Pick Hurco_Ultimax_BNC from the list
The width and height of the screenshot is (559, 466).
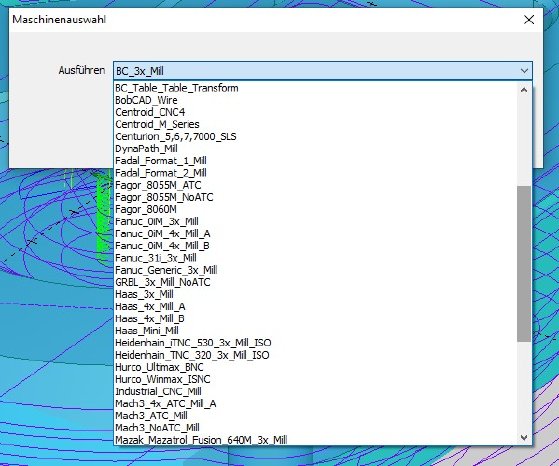click(x=316, y=367)
